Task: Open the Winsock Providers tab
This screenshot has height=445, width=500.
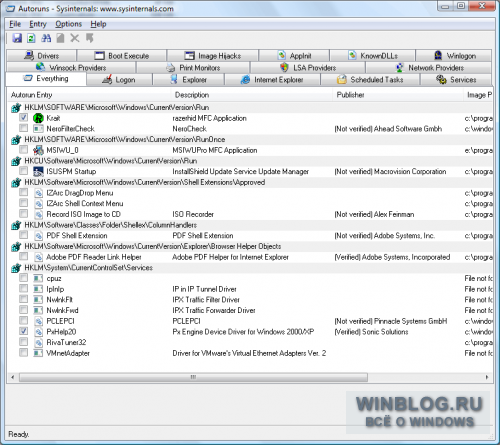Action: point(71,68)
